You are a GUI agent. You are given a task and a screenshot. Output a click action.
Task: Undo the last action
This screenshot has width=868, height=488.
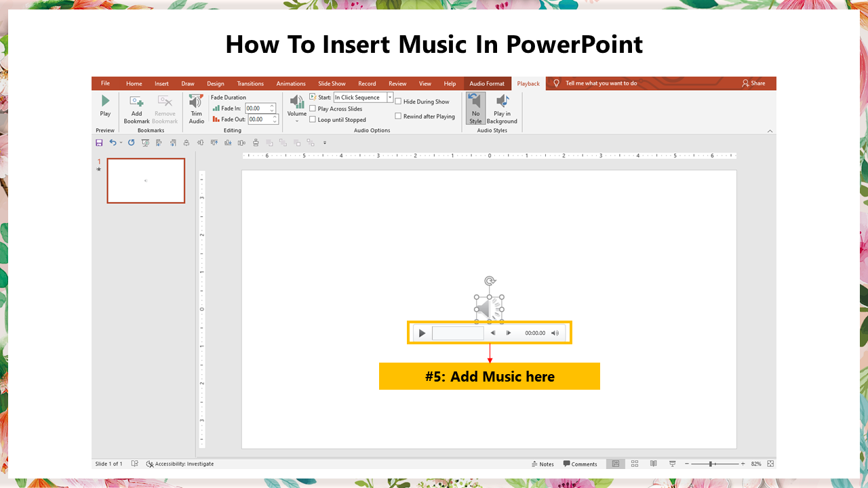tap(113, 143)
